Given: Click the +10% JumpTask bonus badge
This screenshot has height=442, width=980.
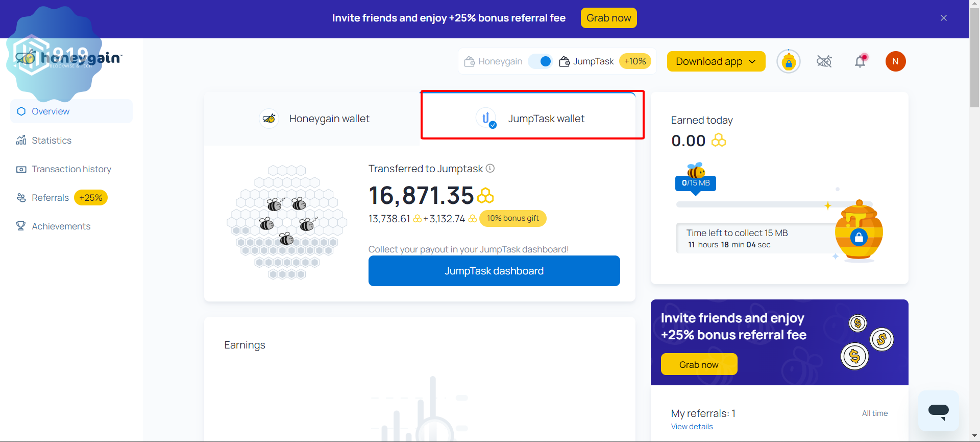Looking at the screenshot, I should [x=635, y=61].
